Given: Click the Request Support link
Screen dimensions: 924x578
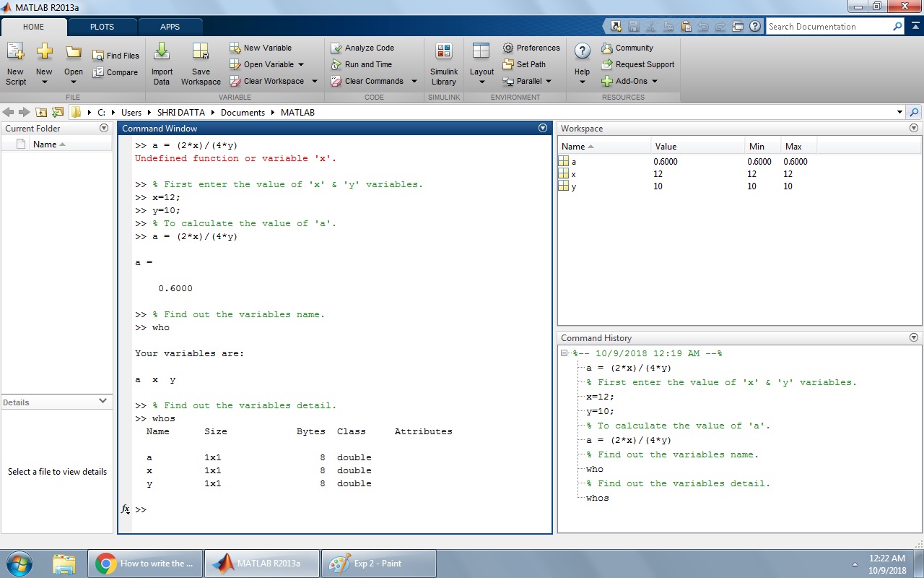Looking at the screenshot, I should pos(637,64).
